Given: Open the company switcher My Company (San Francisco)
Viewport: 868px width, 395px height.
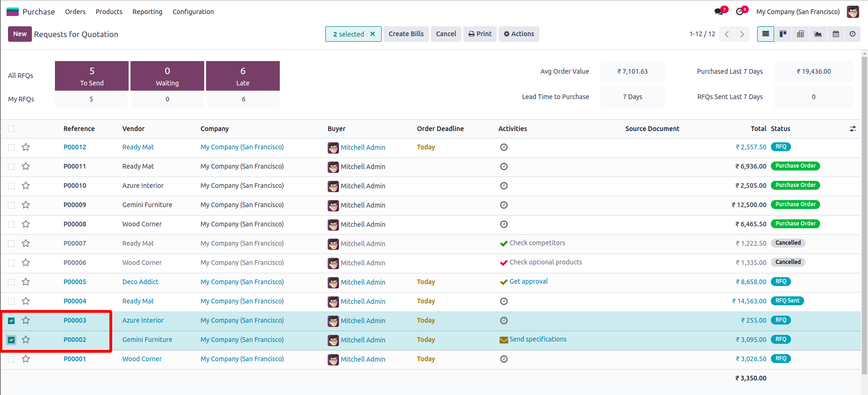Looking at the screenshot, I should (x=798, y=12).
